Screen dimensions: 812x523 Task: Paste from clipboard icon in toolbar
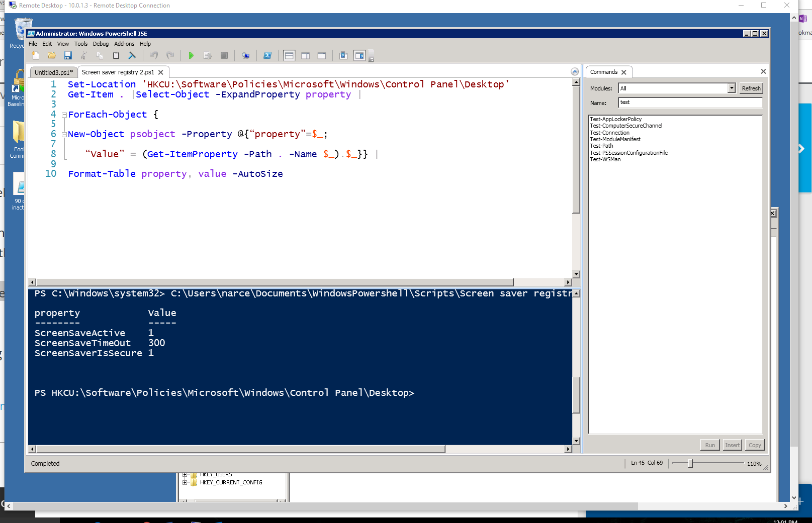pos(116,56)
